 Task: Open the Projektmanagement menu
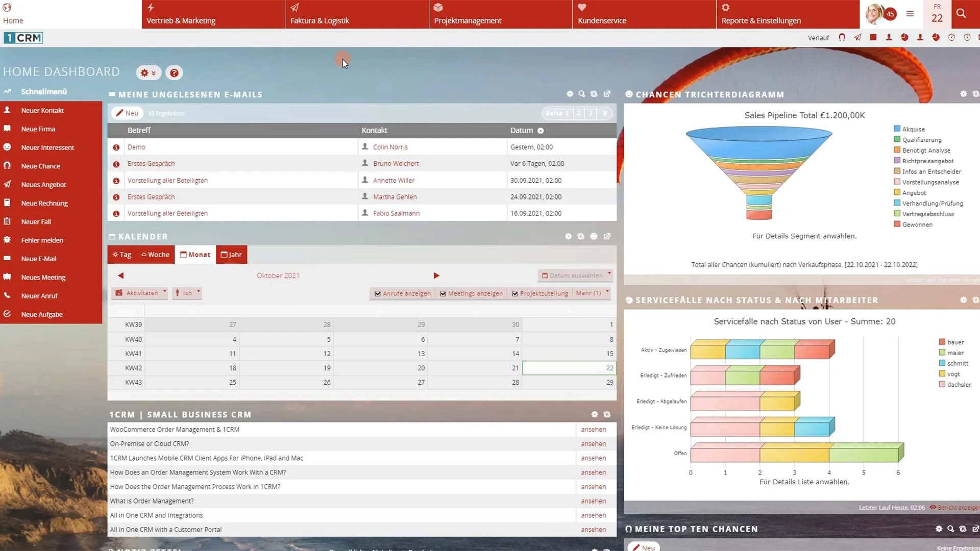pyautogui.click(x=501, y=14)
